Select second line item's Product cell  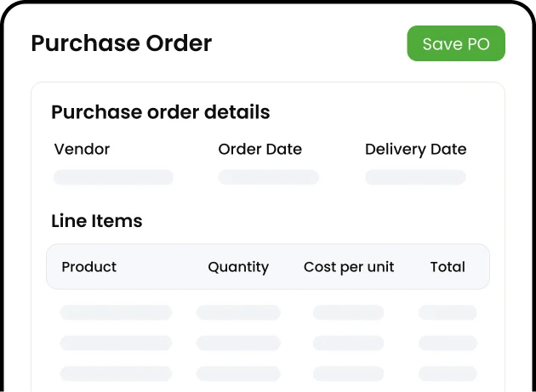[x=117, y=344]
